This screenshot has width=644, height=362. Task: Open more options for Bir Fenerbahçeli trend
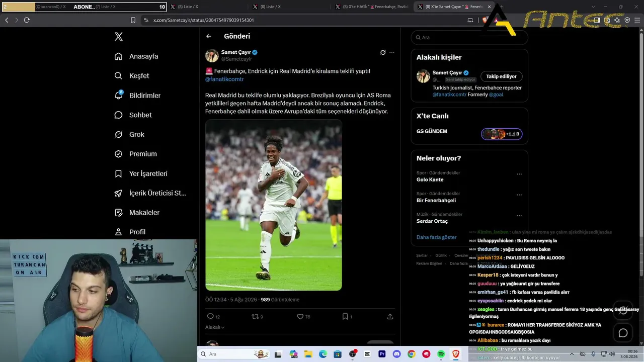coord(519,195)
